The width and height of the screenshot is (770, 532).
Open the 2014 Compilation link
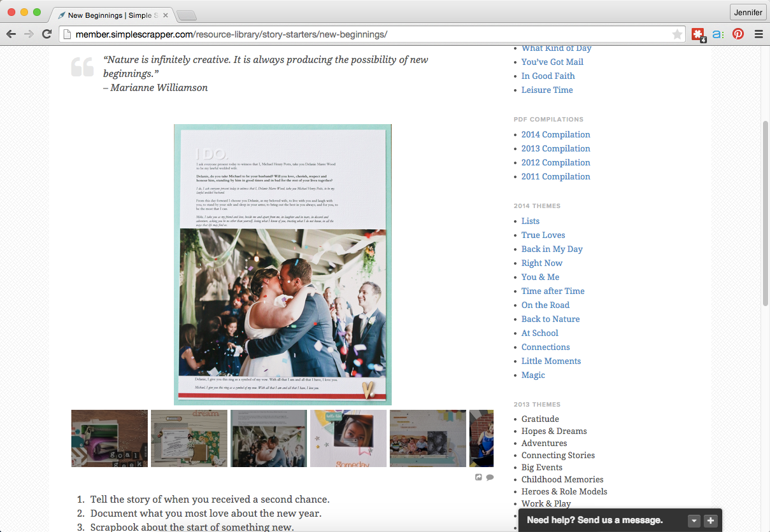pos(555,134)
